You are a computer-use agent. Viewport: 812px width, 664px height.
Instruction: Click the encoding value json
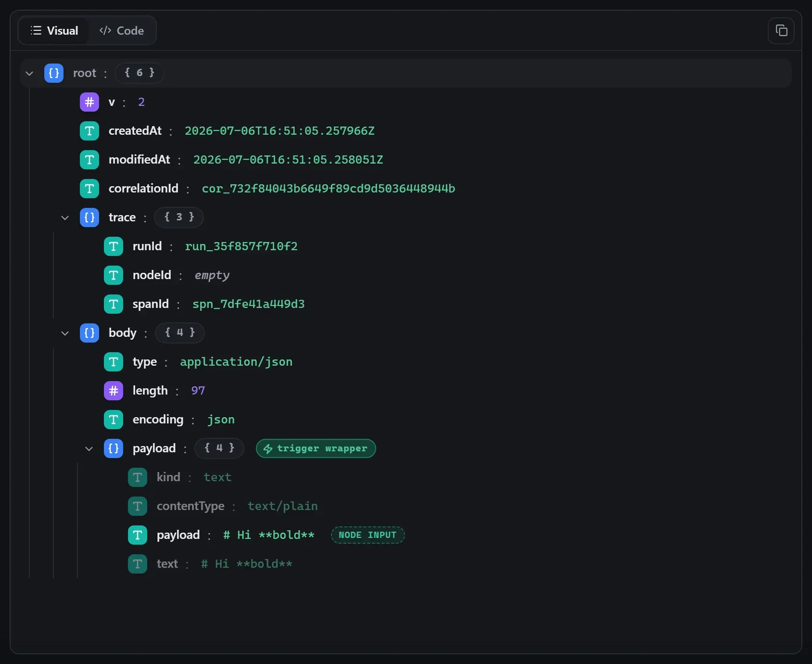[x=221, y=420]
